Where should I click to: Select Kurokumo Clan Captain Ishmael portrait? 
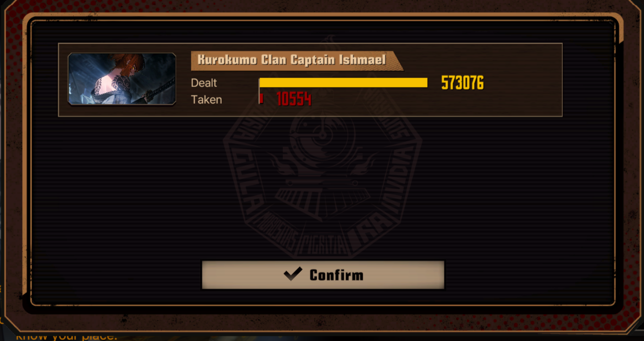click(x=122, y=79)
